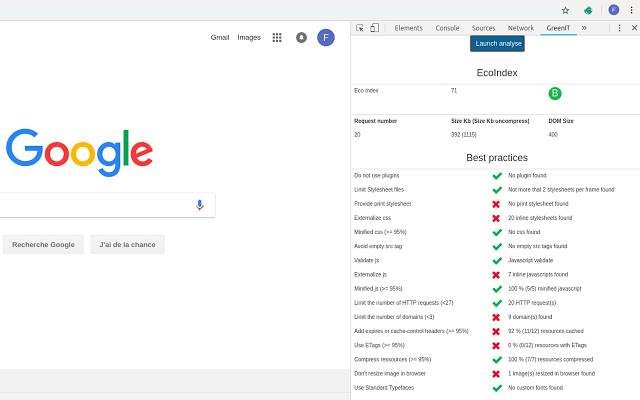This screenshot has width=640, height=400.
Task: Switch to the Elements tab
Action: click(x=409, y=28)
